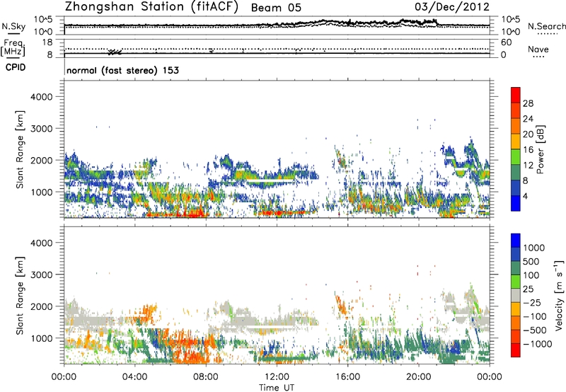Image resolution: width=566 pixels, height=392 pixels.
Task: Click the '16:00' time axis label
Action: (347, 377)
